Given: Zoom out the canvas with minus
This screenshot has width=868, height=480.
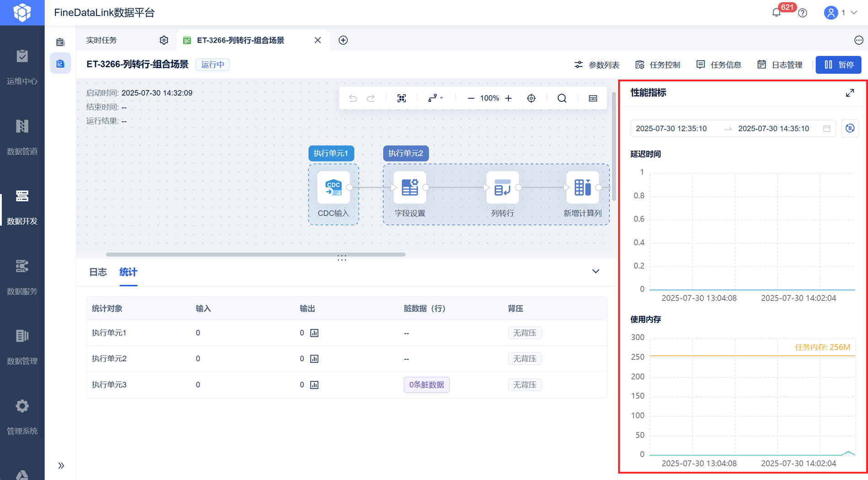Looking at the screenshot, I should click(471, 98).
